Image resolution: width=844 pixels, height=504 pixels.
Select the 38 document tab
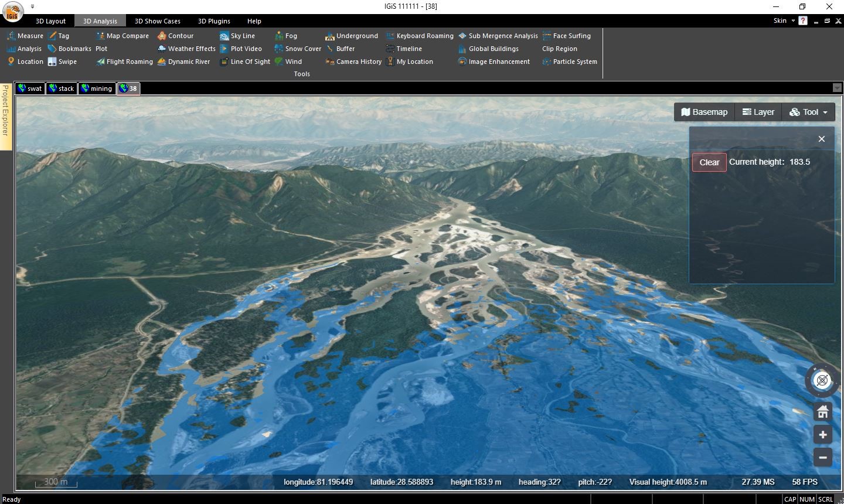click(x=128, y=88)
